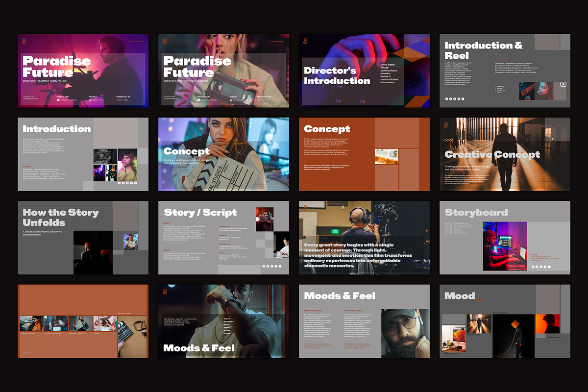Viewport: 588px width, 392px height.
Task: Select the gray 'Introduction' slide title
Action: coord(57,129)
